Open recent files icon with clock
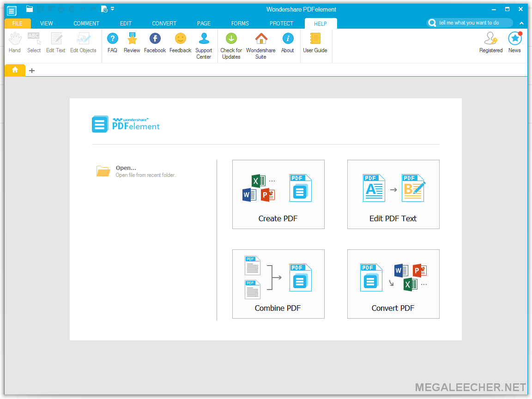The width and height of the screenshot is (532, 399). point(104,9)
